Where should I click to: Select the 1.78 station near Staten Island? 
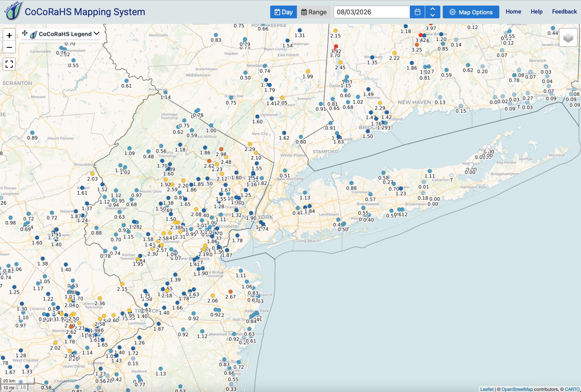coord(238,235)
